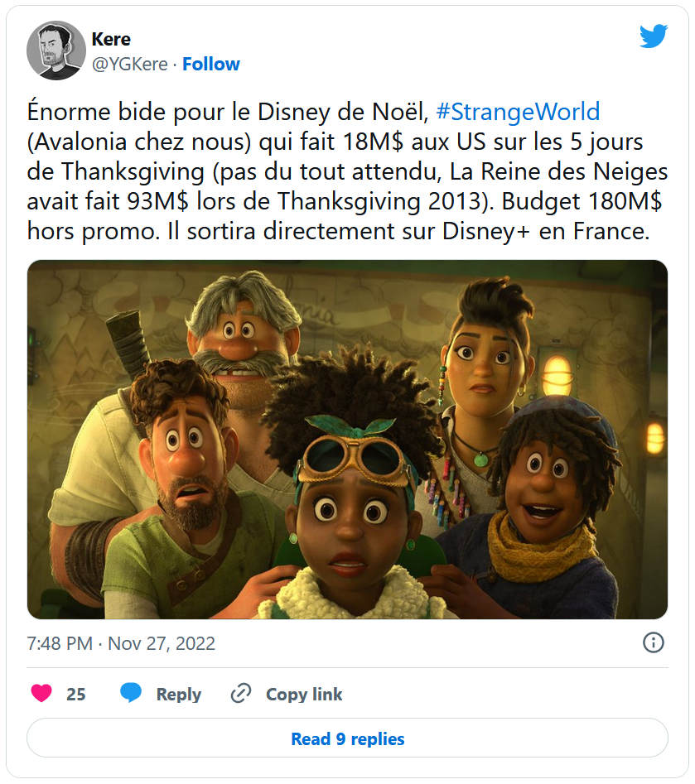Image resolution: width=695 pixels, height=784 pixels.
Task: Open Kere's profile avatar picture
Action: click(x=56, y=51)
